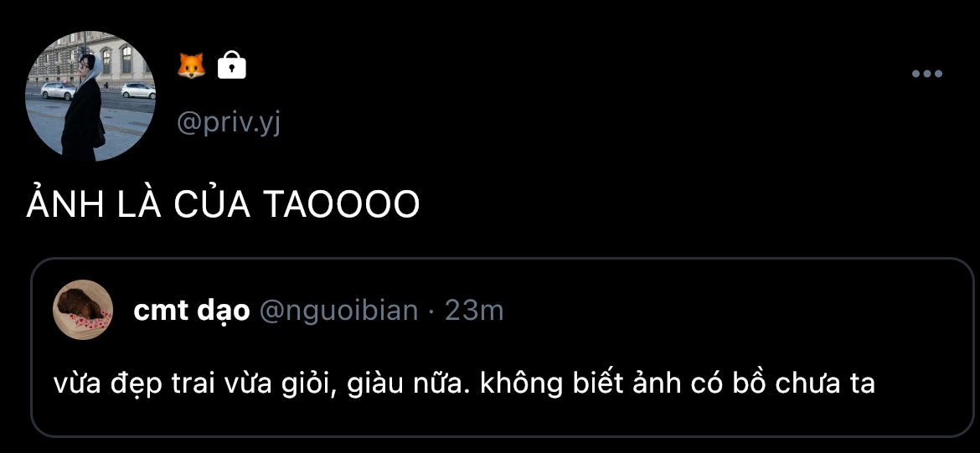Click the cmt dạo display name
Image resolution: width=980 pixels, height=453 pixels.
click(x=191, y=310)
